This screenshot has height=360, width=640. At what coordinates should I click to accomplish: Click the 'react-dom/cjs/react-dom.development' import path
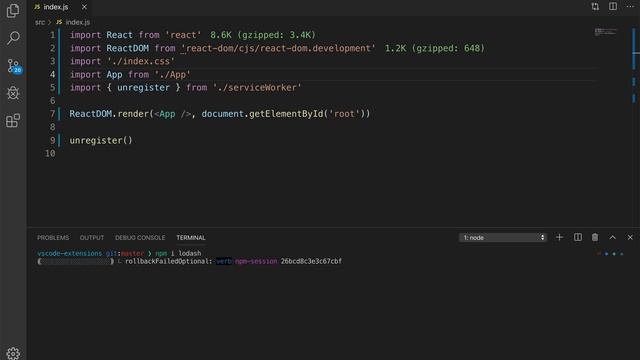pyautogui.click(x=278, y=48)
